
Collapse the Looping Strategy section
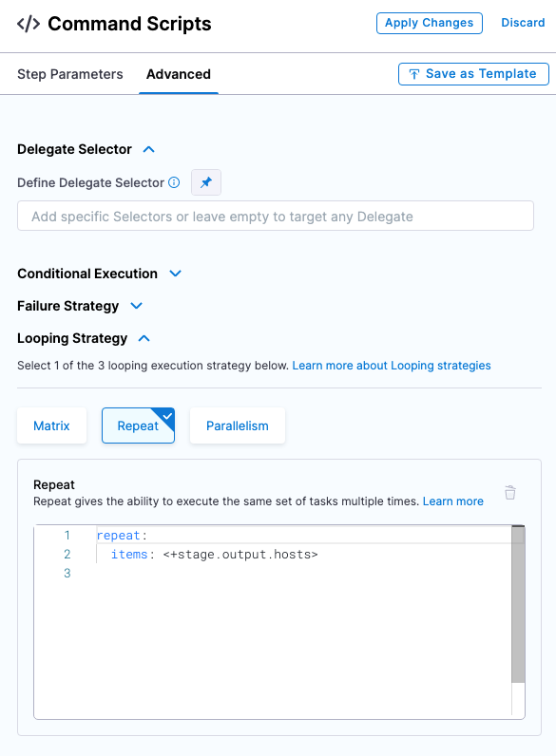144,338
